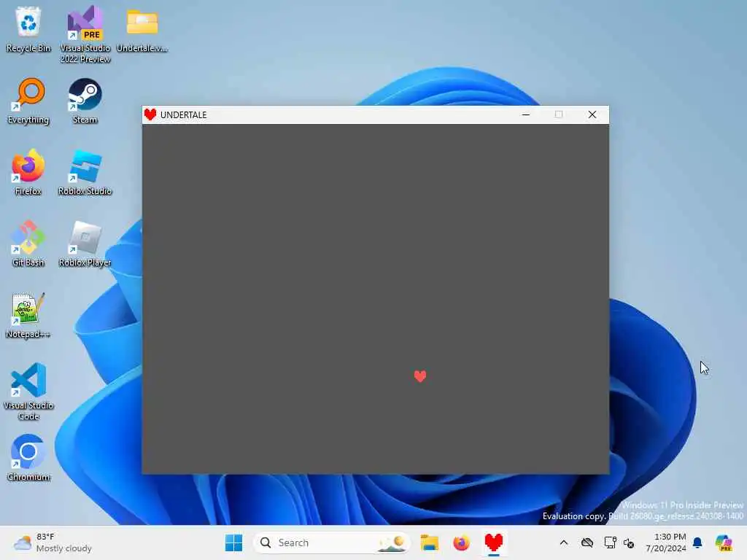
Task: Select the Roblox Player shortcut
Action: click(x=85, y=244)
